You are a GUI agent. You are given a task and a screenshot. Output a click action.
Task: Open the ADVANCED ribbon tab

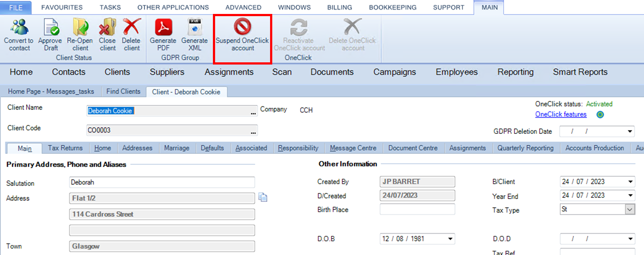[x=243, y=7]
